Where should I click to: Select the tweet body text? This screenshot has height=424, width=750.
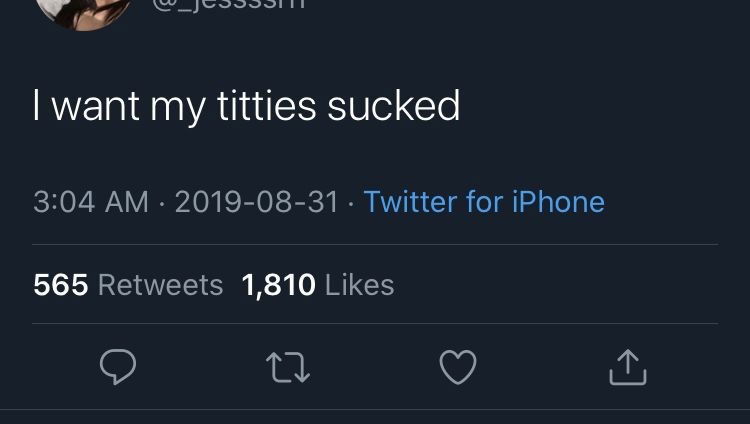pos(246,107)
